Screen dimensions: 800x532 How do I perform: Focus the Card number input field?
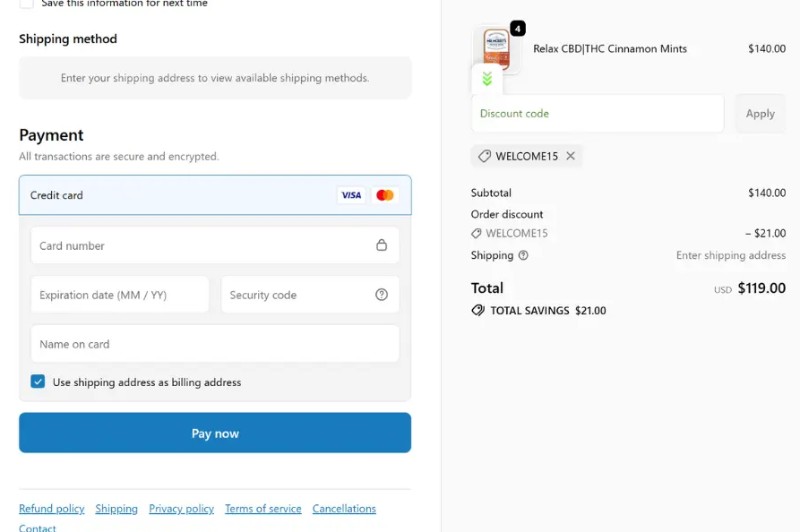point(215,245)
